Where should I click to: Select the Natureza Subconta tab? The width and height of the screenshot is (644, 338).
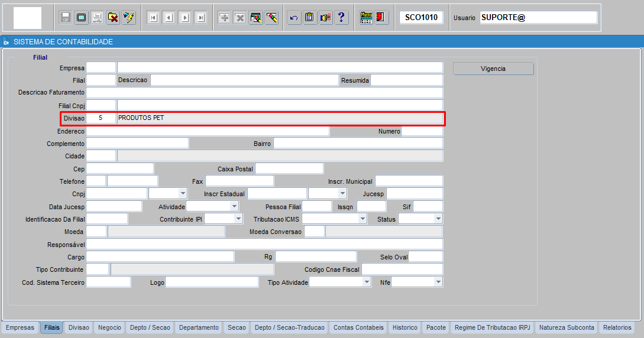pos(567,327)
